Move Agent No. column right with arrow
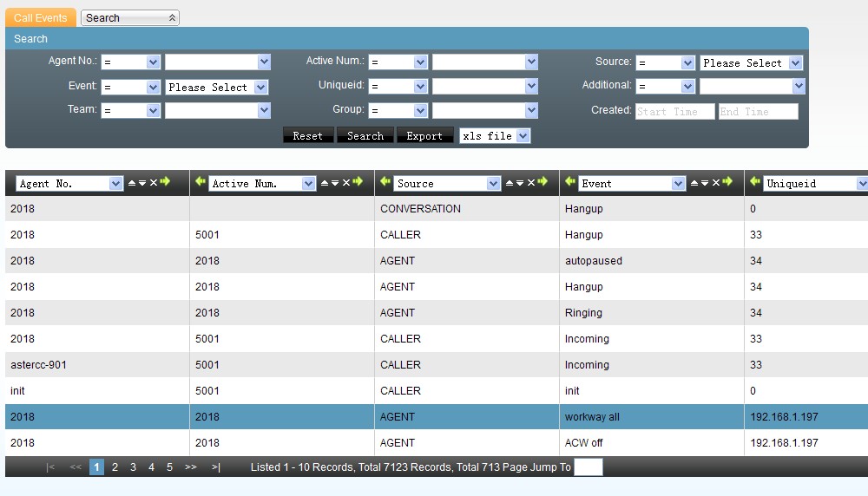 coord(165,182)
